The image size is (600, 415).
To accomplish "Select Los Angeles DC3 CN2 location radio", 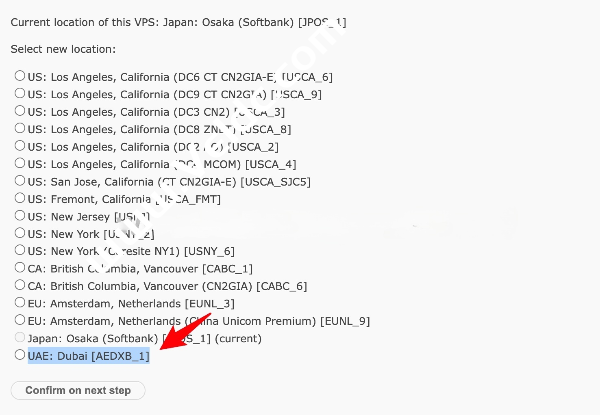I will click(x=20, y=111).
